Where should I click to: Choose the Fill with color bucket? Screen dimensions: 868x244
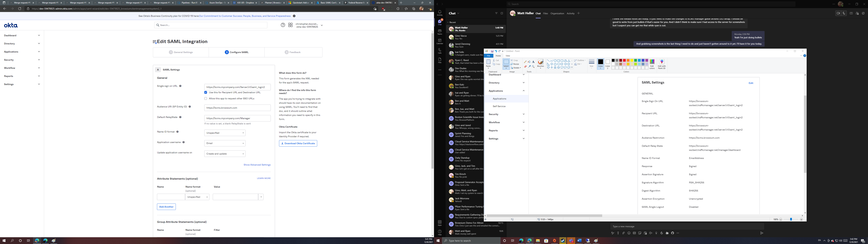[529, 62]
